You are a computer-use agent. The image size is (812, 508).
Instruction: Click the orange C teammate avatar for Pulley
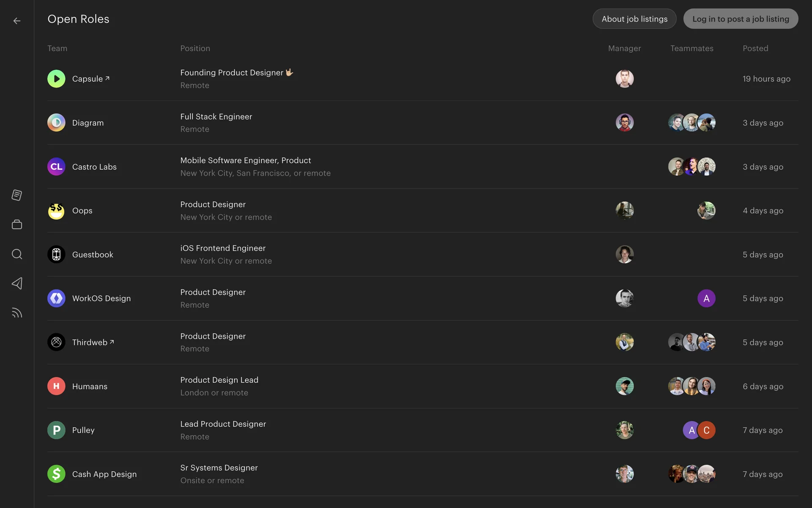707,430
